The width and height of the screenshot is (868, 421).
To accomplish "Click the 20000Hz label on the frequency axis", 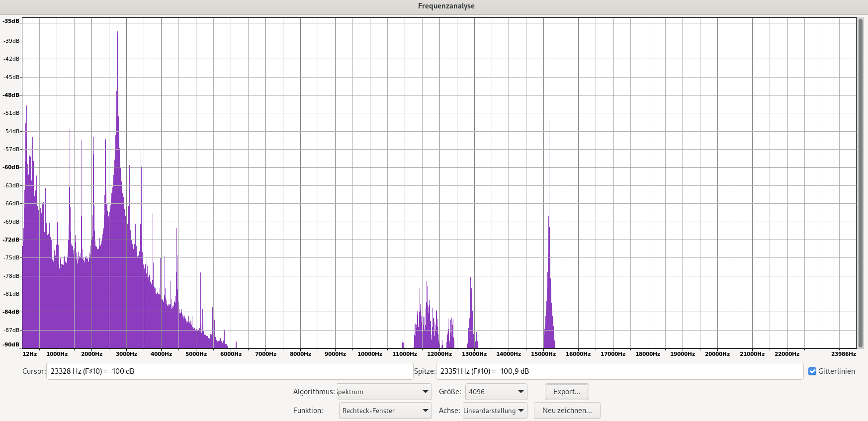I will [x=717, y=354].
